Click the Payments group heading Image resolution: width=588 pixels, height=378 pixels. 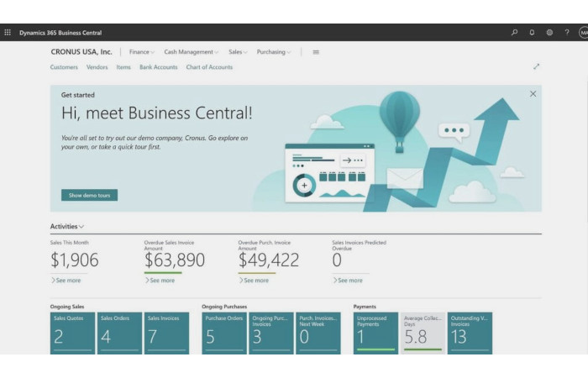click(365, 307)
